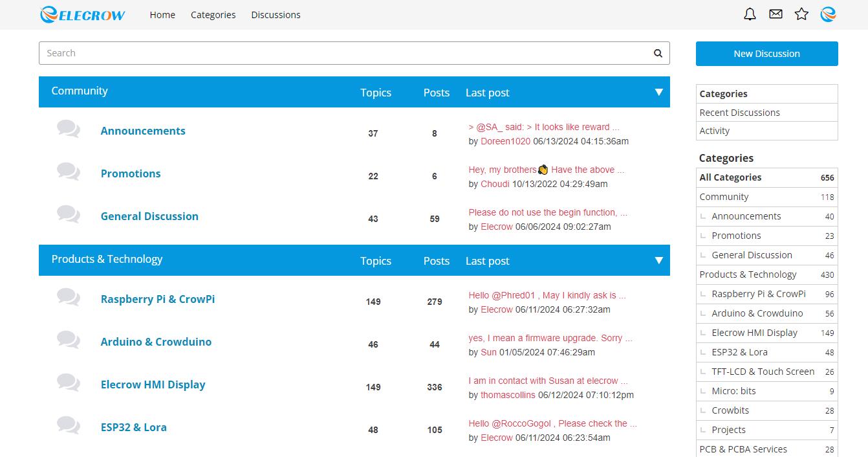Select Community in sidebar categories list
The width and height of the screenshot is (868, 457).
click(767, 197)
